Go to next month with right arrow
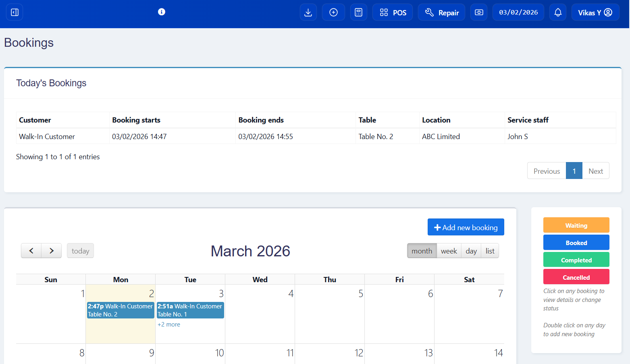 (51, 250)
